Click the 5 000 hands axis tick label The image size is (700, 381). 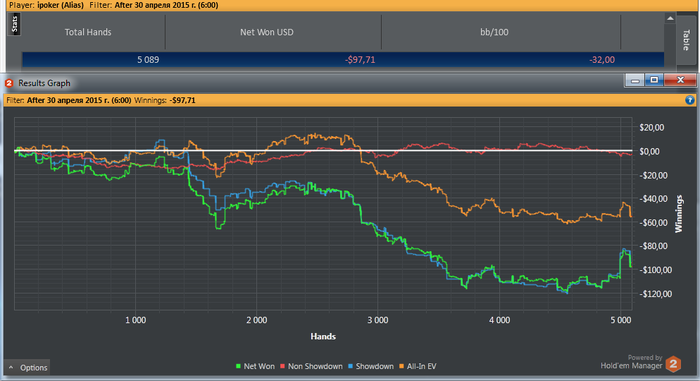point(621,320)
